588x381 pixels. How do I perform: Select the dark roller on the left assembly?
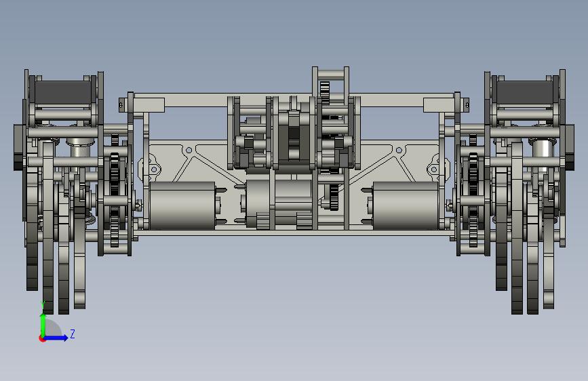(62, 93)
